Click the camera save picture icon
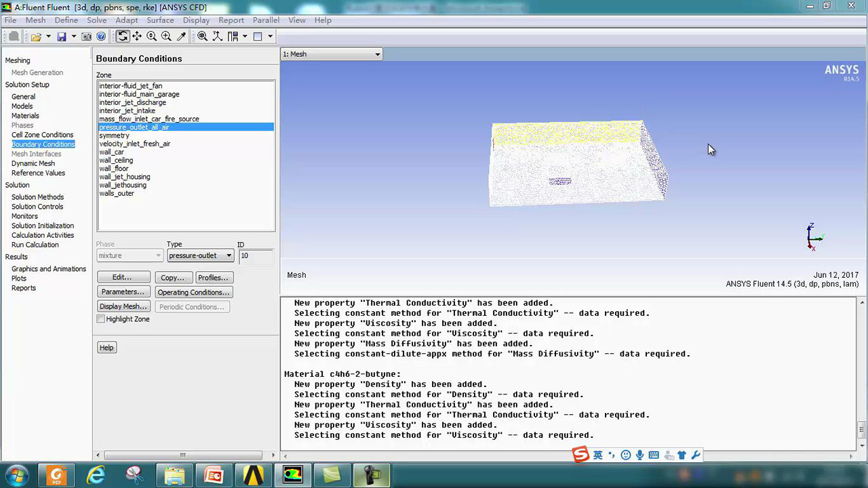This screenshot has width=868, height=488. click(87, 37)
